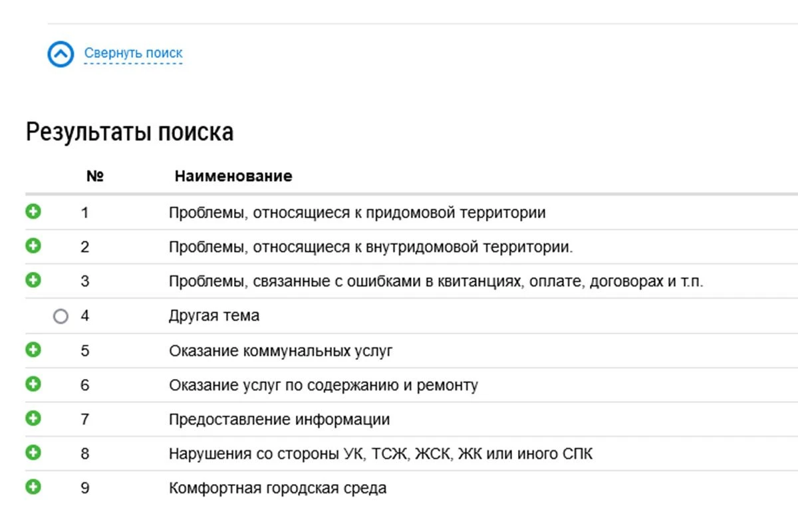Viewport: 798px width, 532px height.
Task: Expand row 2 about внутридомовой территории
Action: point(33,246)
